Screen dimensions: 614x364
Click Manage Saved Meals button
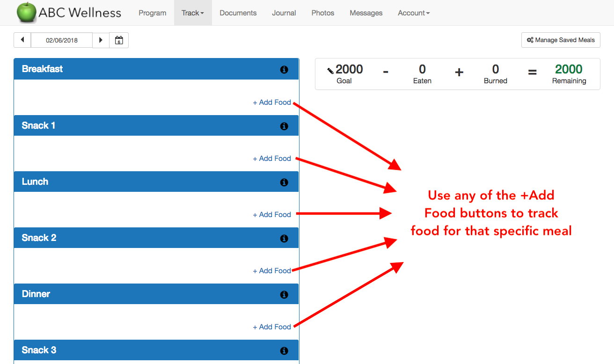(561, 40)
